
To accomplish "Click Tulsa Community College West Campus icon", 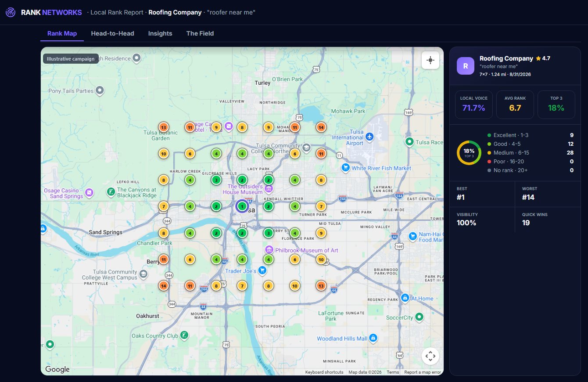I will pos(143,274).
